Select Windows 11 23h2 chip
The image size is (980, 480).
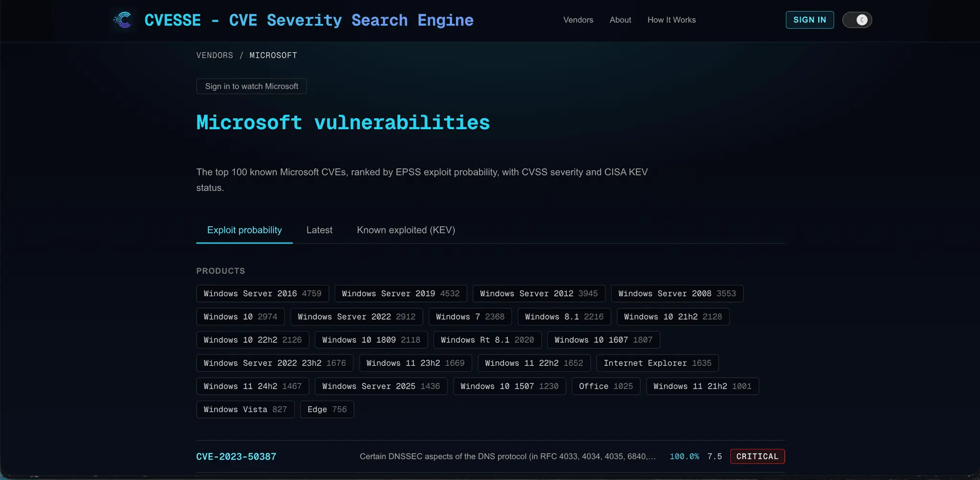[415, 363]
